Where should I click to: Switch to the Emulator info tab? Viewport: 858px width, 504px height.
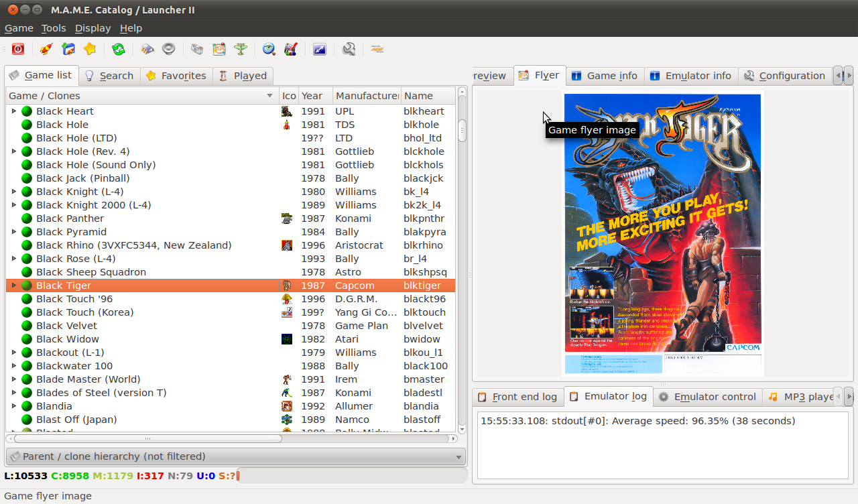pyautogui.click(x=690, y=76)
